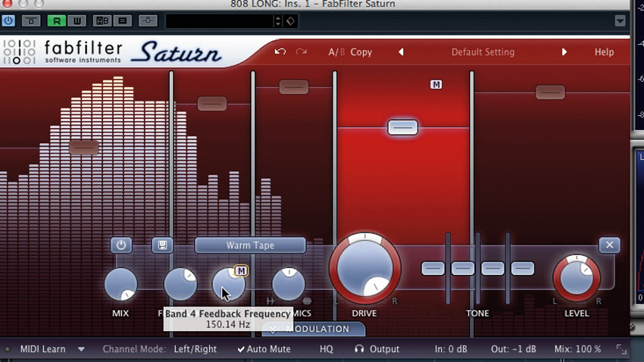The height and width of the screenshot is (362, 644).
Task: Go to the previous preset arrow
Action: point(401,52)
